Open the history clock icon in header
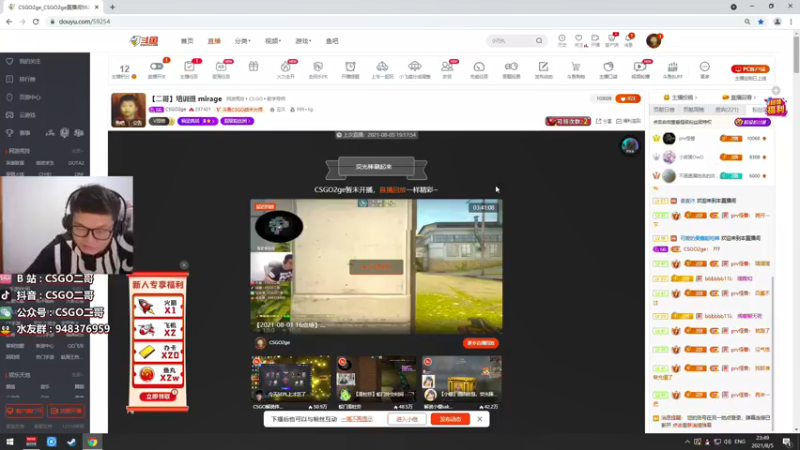This screenshot has height=450, width=800. pyautogui.click(x=562, y=39)
